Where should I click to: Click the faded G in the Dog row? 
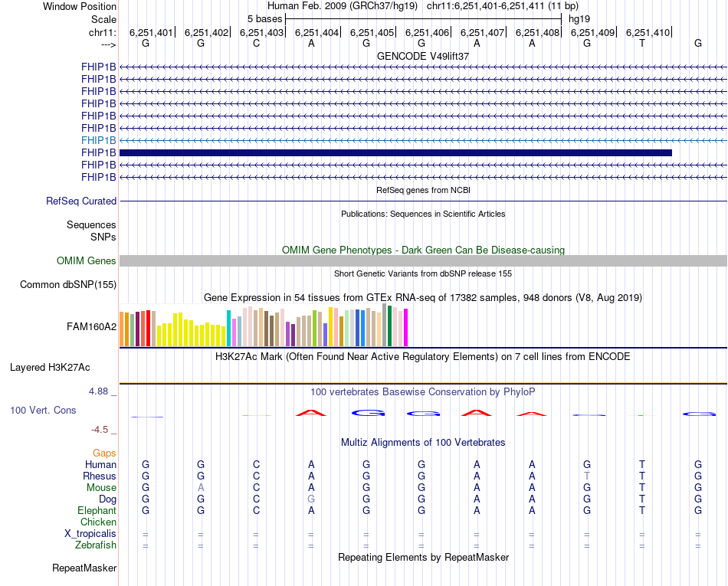click(311, 499)
